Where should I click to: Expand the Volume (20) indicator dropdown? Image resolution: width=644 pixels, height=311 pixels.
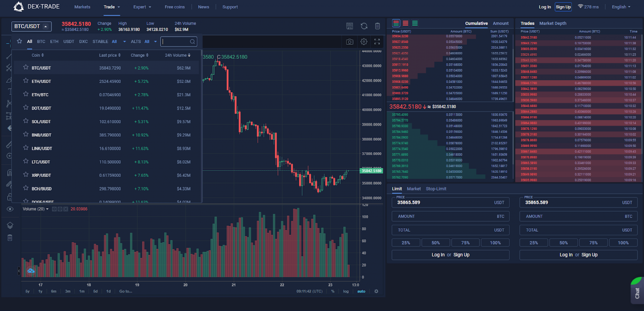click(x=47, y=209)
